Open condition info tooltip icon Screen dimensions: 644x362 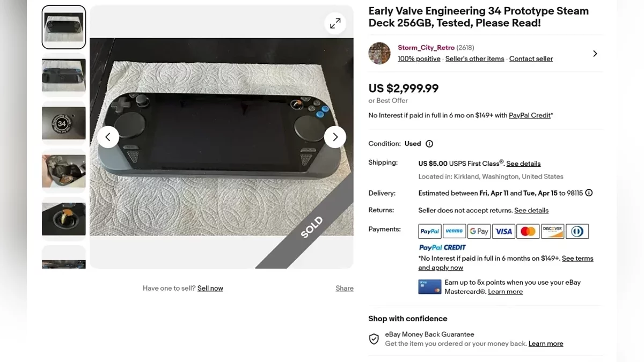(429, 144)
